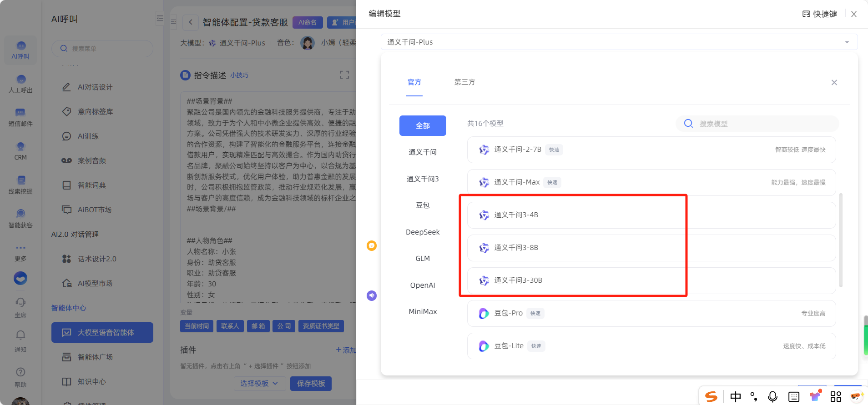Select the 全部 category
The image size is (868, 405).
pyautogui.click(x=423, y=125)
